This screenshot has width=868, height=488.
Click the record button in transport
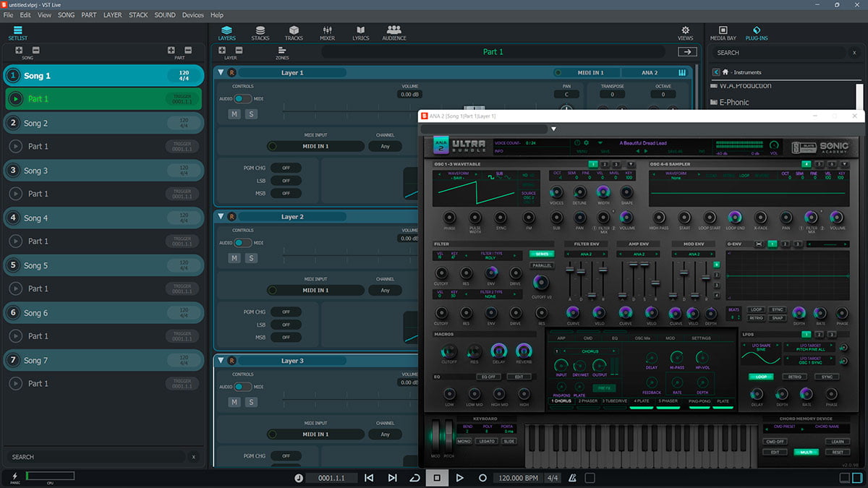tap(482, 478)
